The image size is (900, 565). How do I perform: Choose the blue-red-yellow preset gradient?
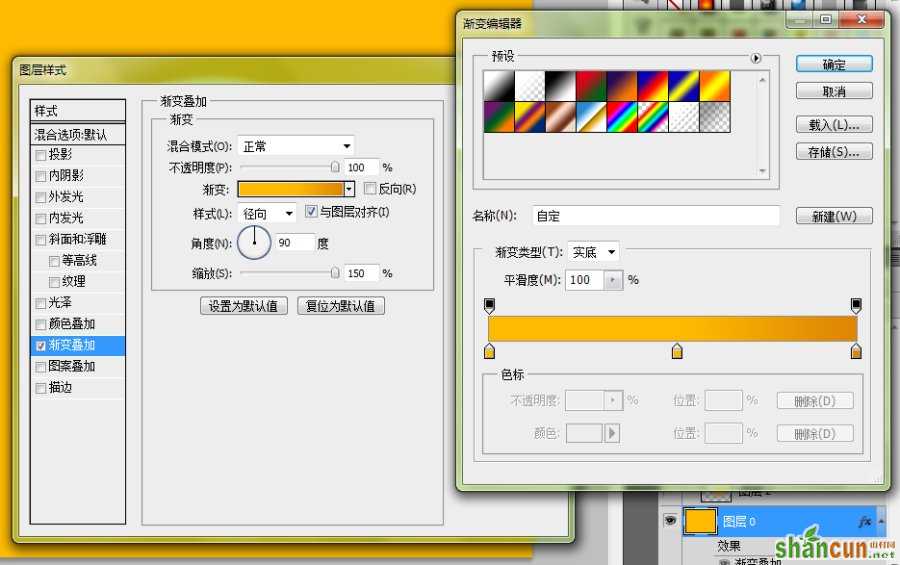pyautogui.click(x=653, y=86)
